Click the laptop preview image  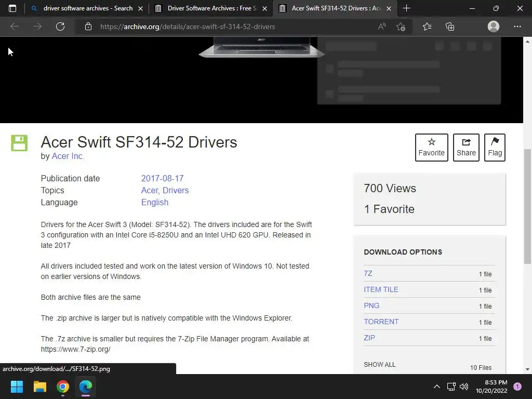pos(262,47)
